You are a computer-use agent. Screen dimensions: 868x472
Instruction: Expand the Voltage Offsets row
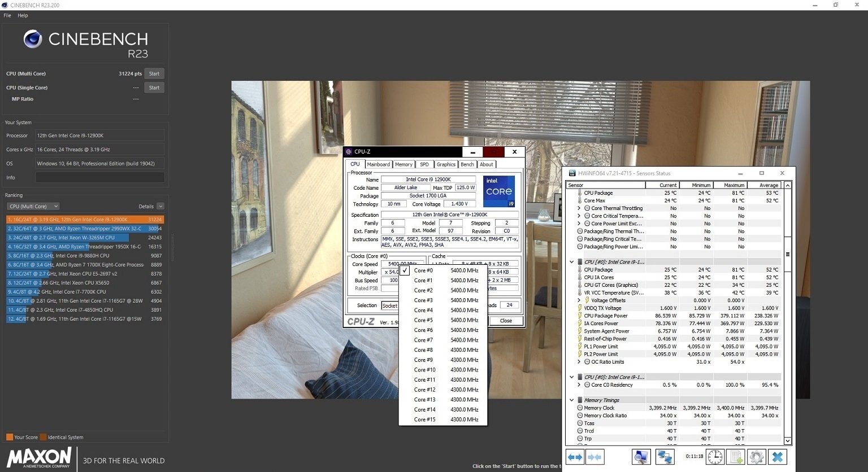(x=579, y=300)
